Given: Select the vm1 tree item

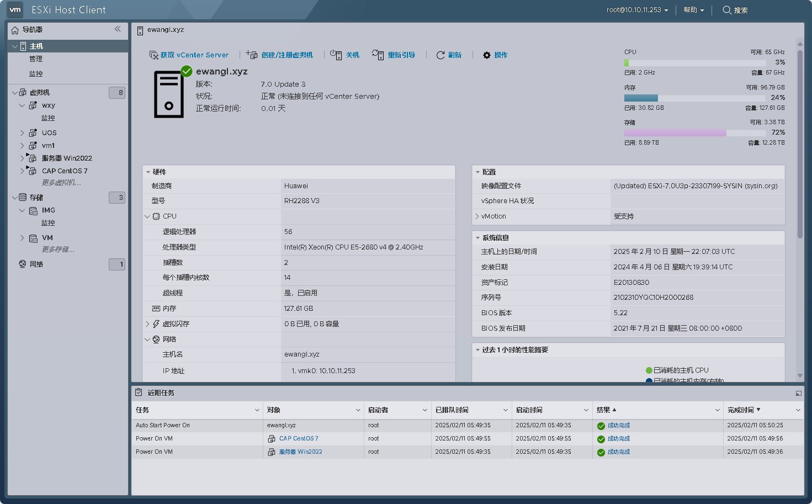Looking at the screenshot, I should point(49,146).
